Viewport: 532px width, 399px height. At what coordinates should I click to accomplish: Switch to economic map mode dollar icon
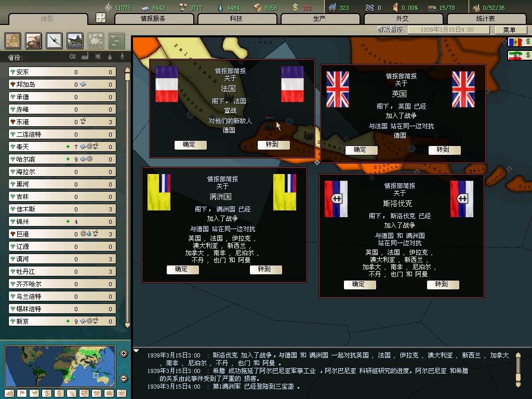pyautogui.click(x=47, y=393)
